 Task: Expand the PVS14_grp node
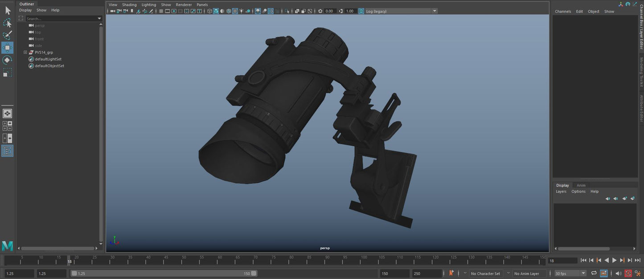[25, 52]
